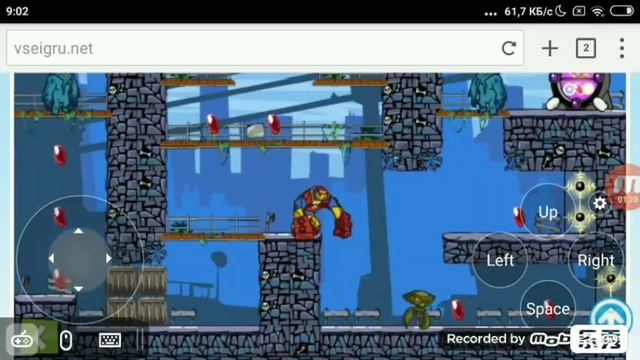Select the mouse mode icon

tap(66, 340)
